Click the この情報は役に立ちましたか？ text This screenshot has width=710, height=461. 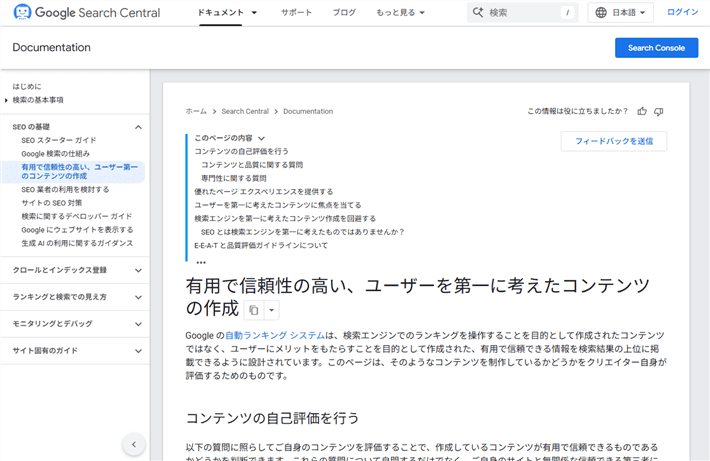578,111
